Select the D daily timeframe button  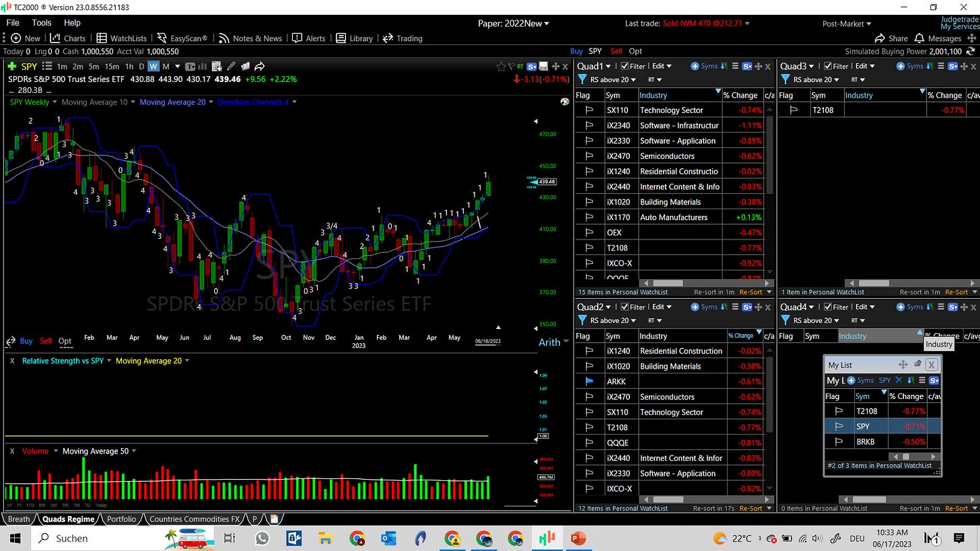[141, 66]
